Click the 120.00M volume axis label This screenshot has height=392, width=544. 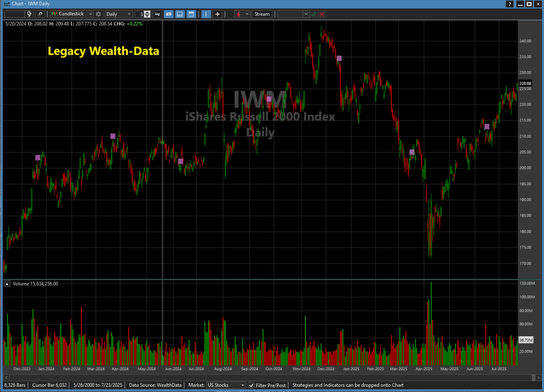(x=527, y=283)
